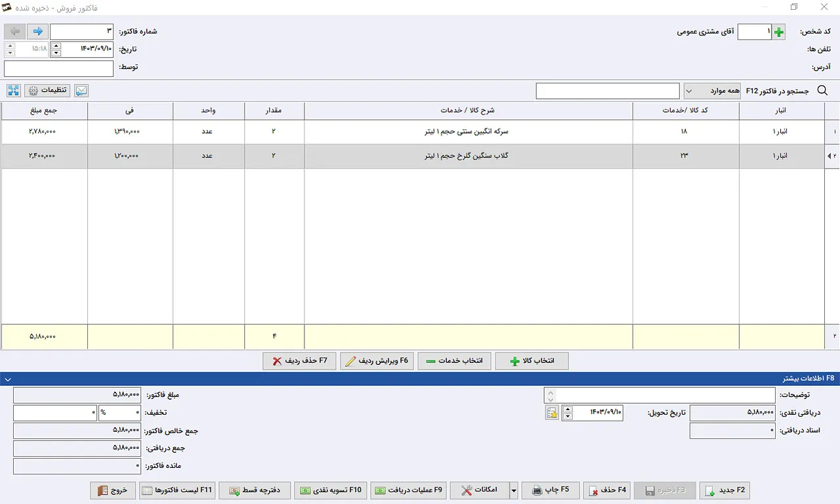Click F10 تسویه نقدی
This screenshot has width=840, height=504.
(x=331, y=490)
